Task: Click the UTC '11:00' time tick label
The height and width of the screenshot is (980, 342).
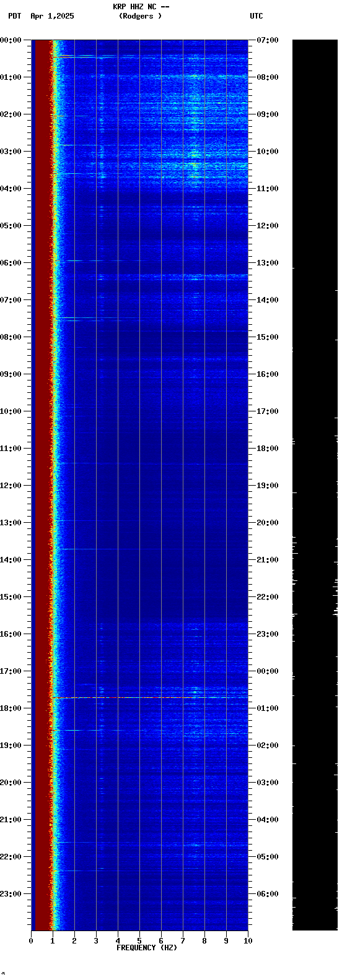Action: (x=268, y=189)
